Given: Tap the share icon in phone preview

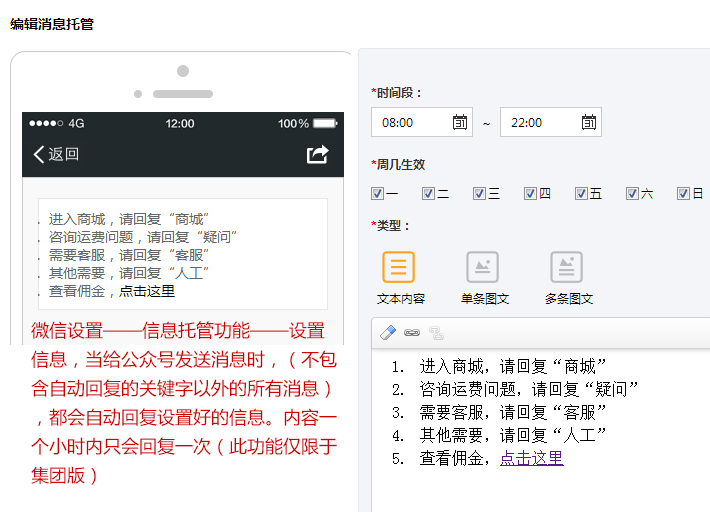Looking at the screenshot, I should [x=317, y=154].
